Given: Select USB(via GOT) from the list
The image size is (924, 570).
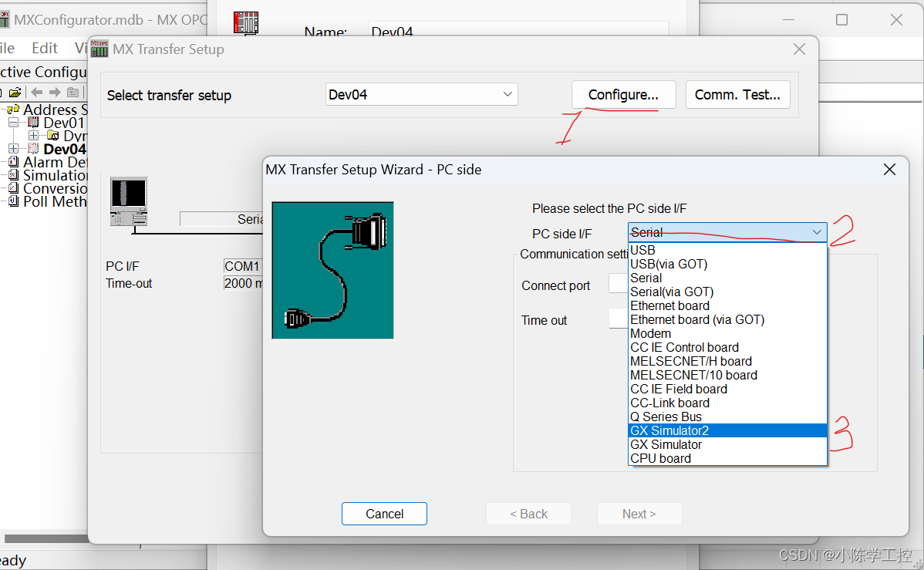Looking at the screenshot, I should (x=727, y=264).
